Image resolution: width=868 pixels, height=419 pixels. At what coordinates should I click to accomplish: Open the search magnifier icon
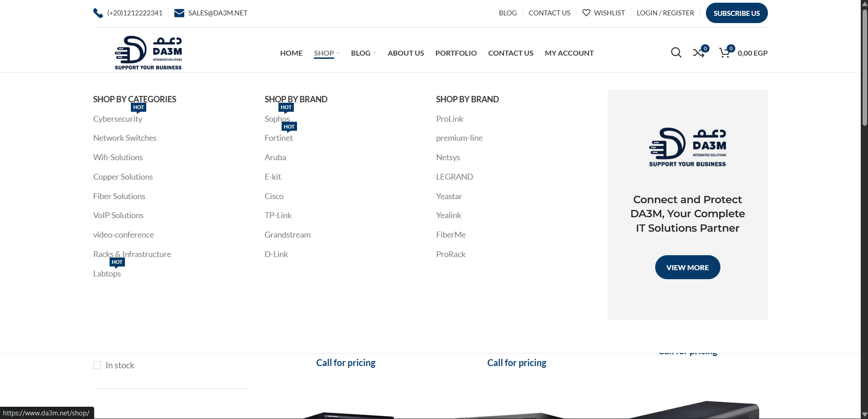point(676,53)
